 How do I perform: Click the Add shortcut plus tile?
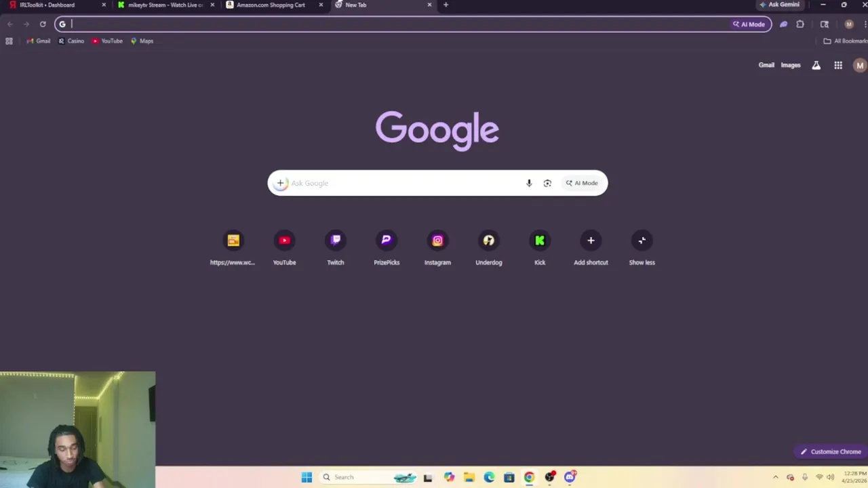click(591, 249)
